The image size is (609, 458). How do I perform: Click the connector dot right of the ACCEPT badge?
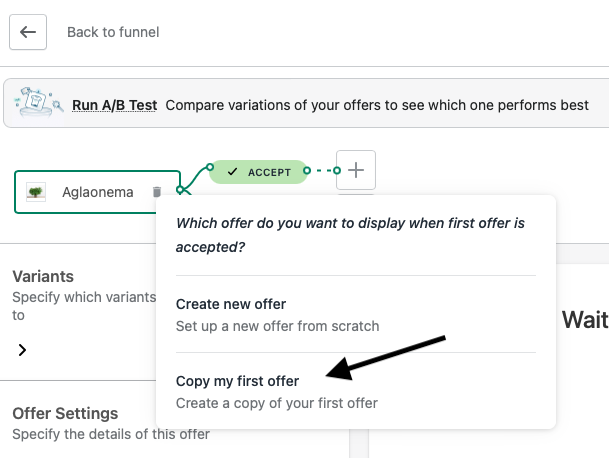[x=307, y=171]
